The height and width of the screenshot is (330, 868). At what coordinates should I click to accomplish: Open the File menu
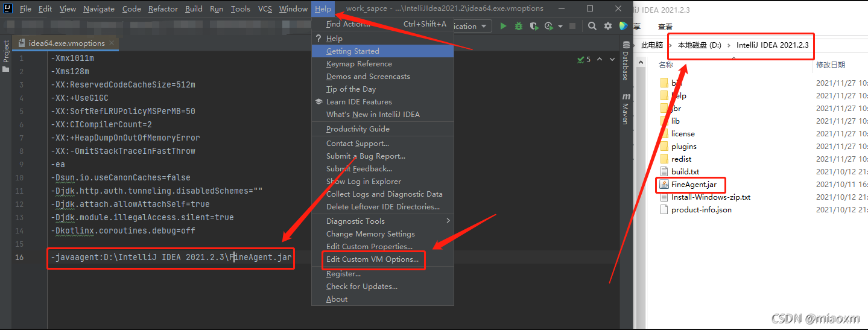(25, 8)
